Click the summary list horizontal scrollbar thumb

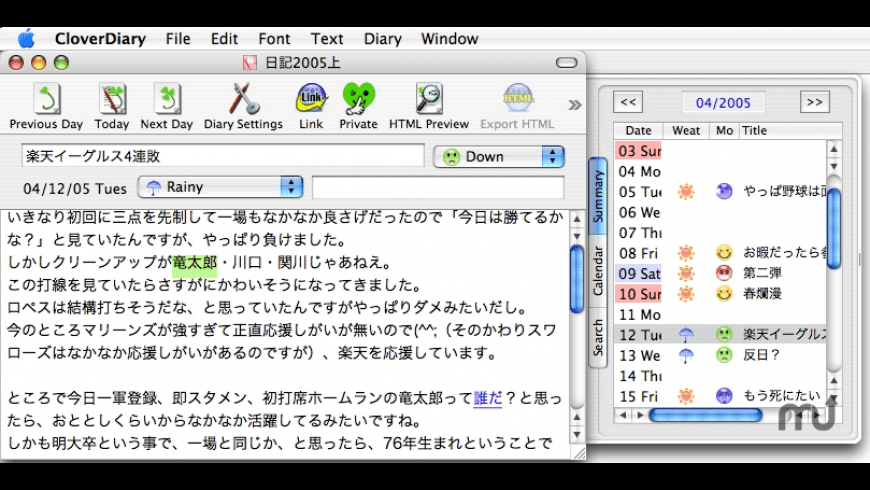click(705, 415)
